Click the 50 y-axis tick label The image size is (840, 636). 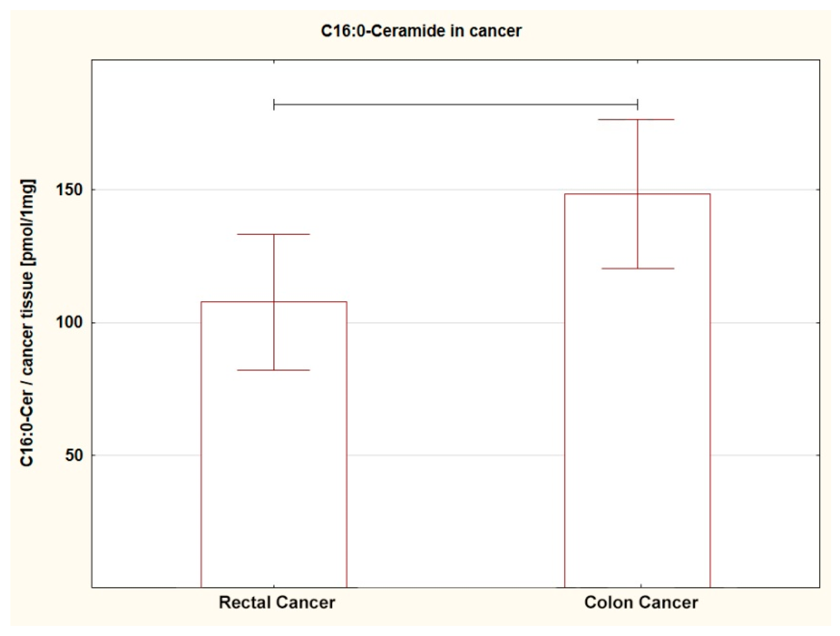coord(74,455)
